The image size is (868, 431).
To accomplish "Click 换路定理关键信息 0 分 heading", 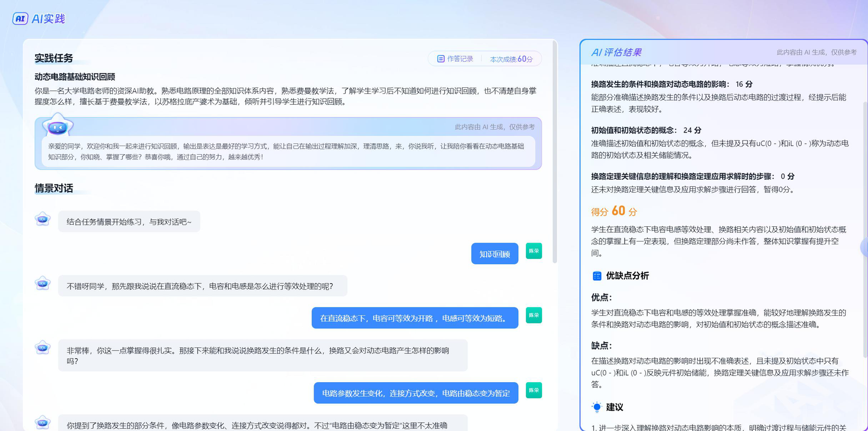I will [693, 176].
